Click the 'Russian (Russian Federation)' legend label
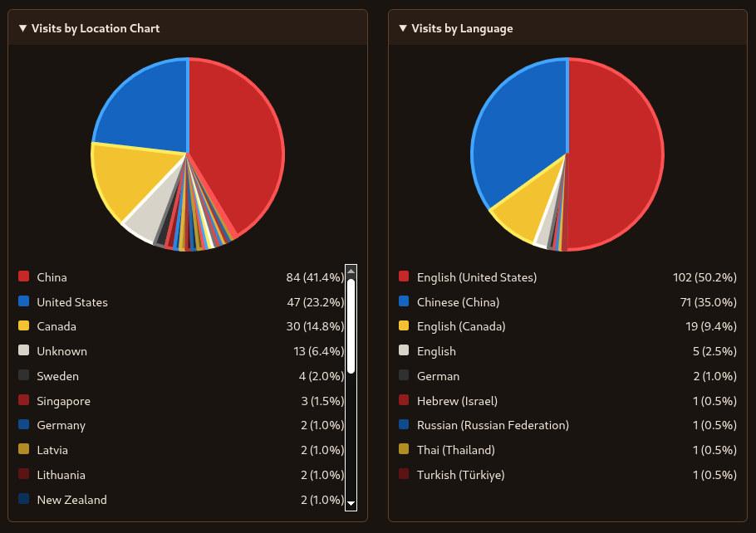Image resolution: width=756 pixels, height=533 pixels. [x=493, y=426]
